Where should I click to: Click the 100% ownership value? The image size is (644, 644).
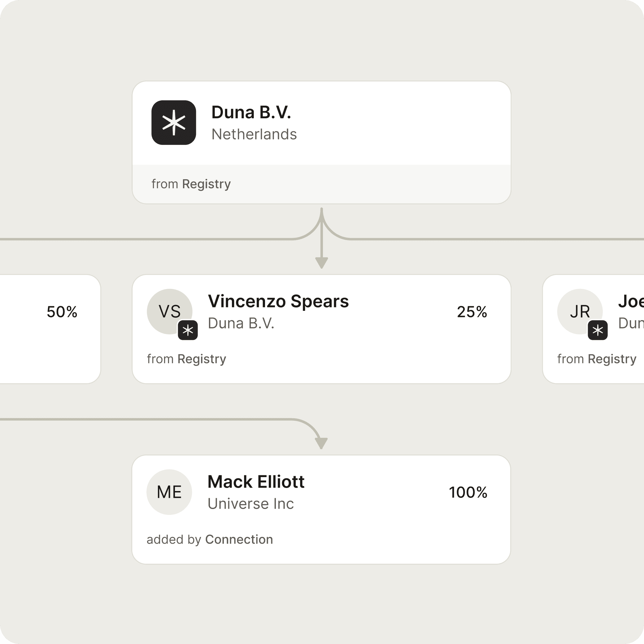pos(468,492)
